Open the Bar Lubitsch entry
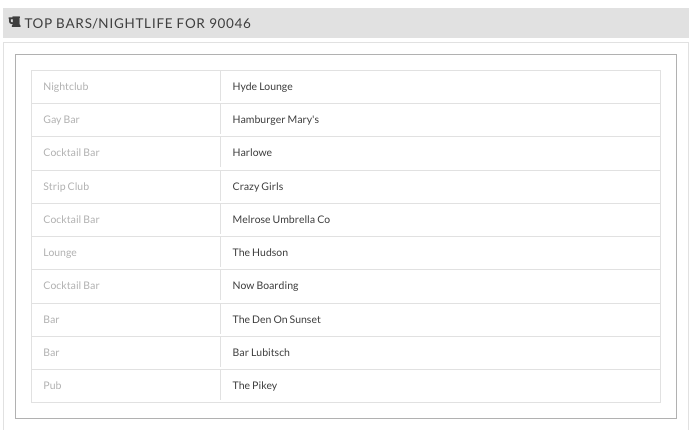 (x=261, y=353)
